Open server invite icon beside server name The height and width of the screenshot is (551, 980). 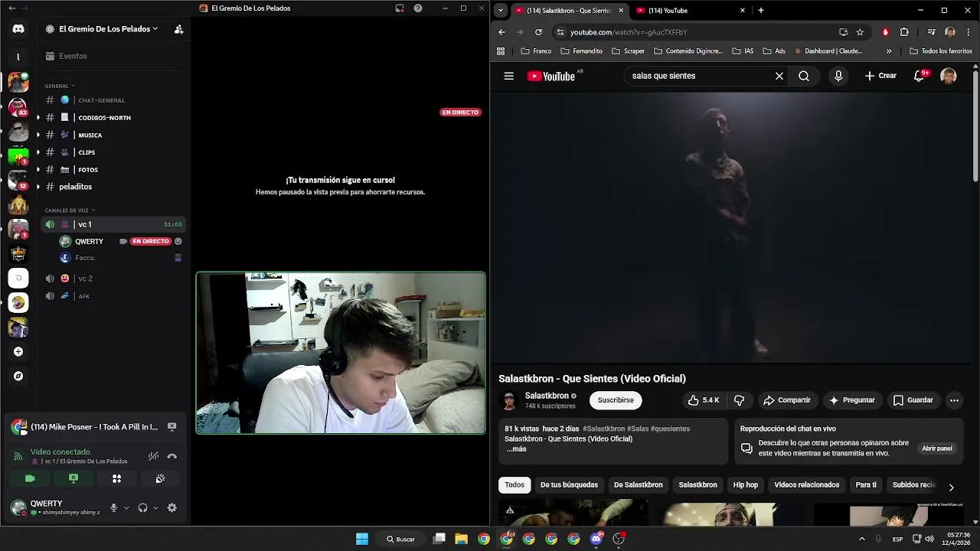click(178, 29)
